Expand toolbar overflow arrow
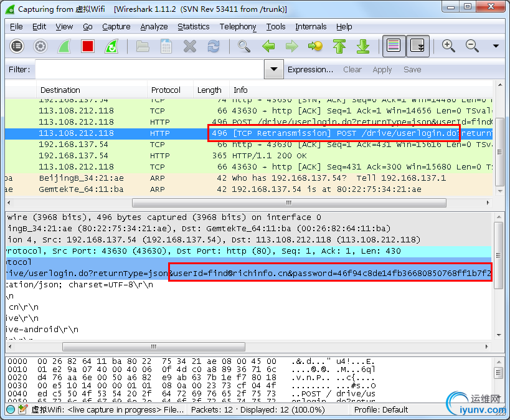Viewport: 510px width, 420px height. coord(496,46)
